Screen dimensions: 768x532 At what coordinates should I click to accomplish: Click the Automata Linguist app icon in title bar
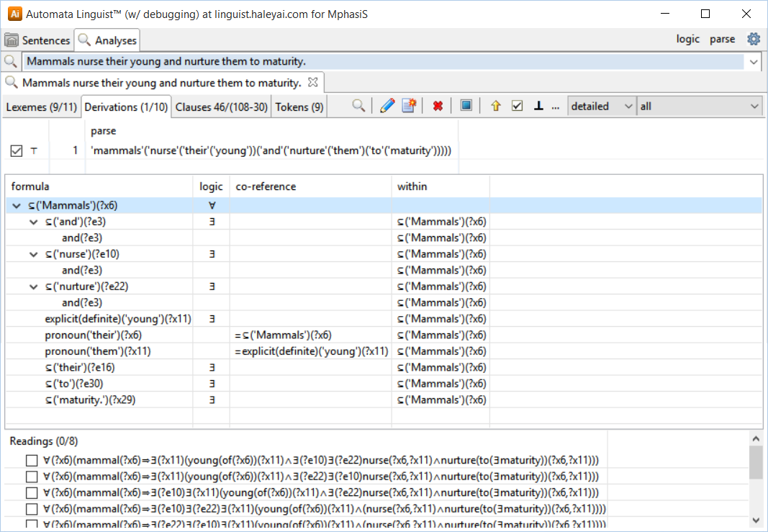click(14, 14)
